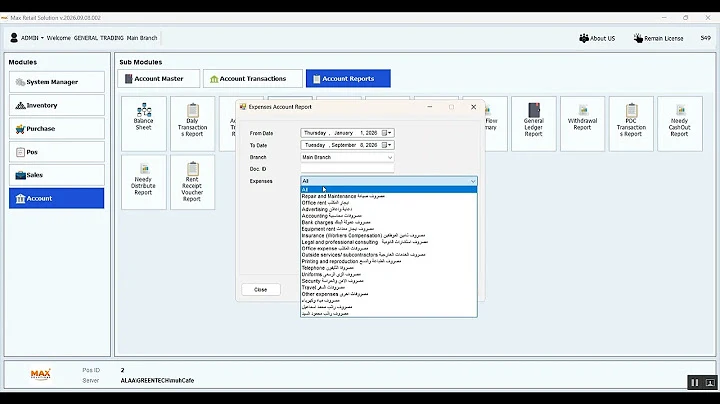The image size is (720, 404).
Task: Click the Close button in dialog
Action: [x=261, y=290]
